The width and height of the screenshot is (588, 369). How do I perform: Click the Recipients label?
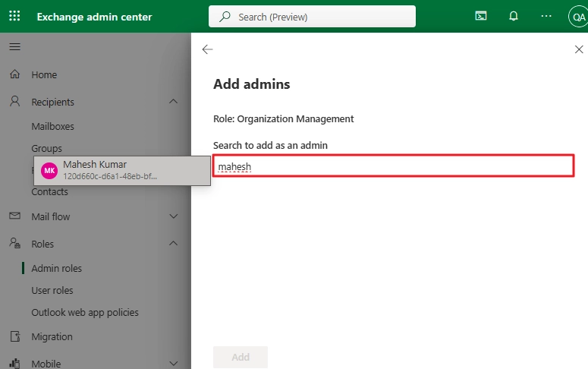coord(53,102)
